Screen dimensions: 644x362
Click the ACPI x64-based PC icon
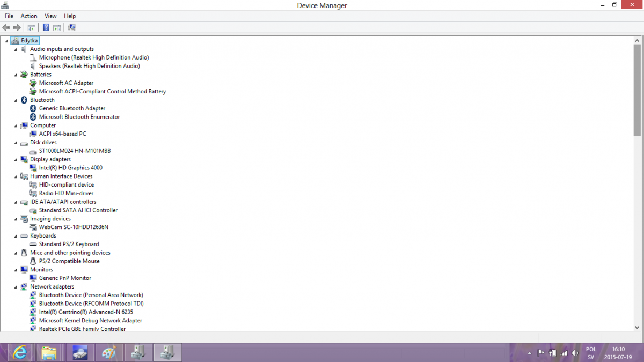click(x=33, y=134)
